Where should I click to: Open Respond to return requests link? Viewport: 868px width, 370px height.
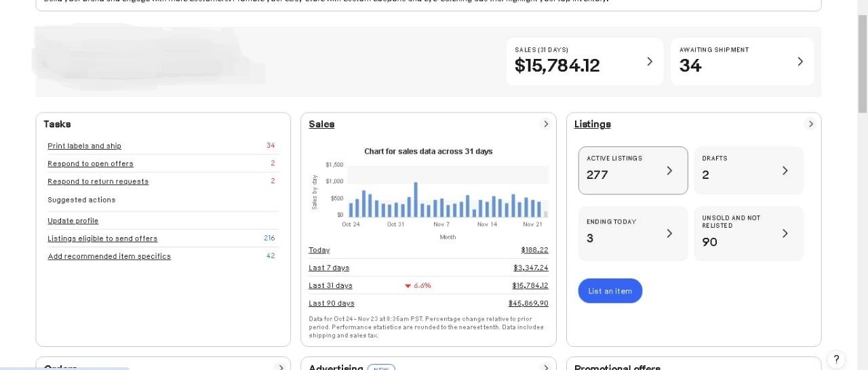pyautogui.click(x=98, y=182)
